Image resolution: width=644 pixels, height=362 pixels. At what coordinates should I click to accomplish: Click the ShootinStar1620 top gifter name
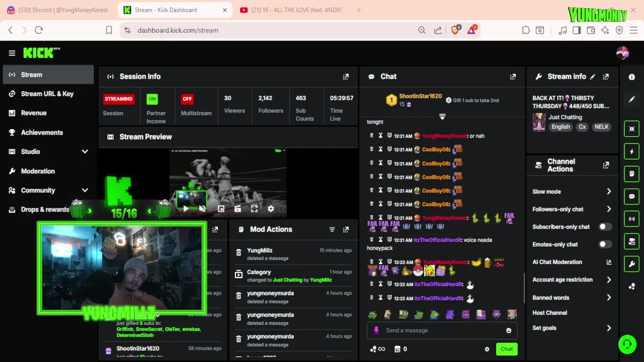[x=420, y=97]
